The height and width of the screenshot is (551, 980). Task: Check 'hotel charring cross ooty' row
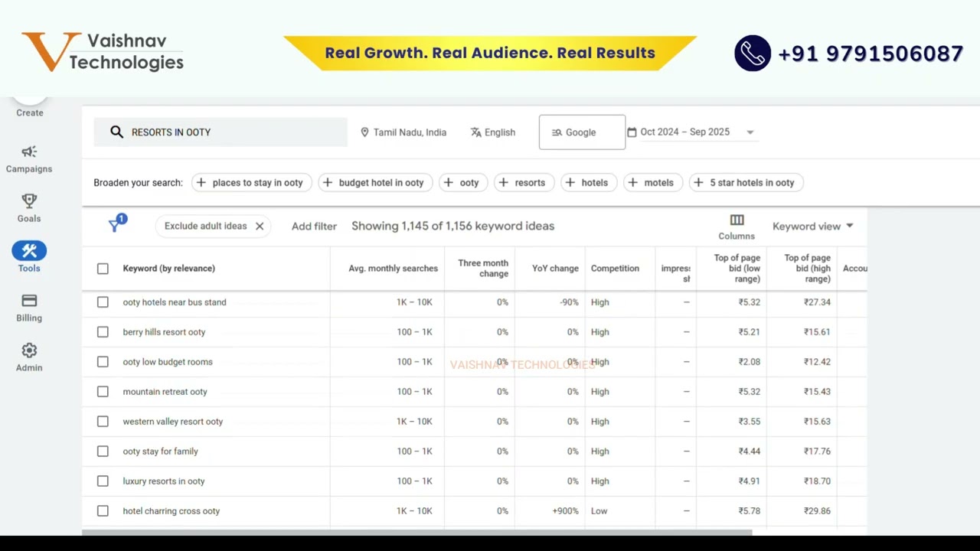(103, 511)
